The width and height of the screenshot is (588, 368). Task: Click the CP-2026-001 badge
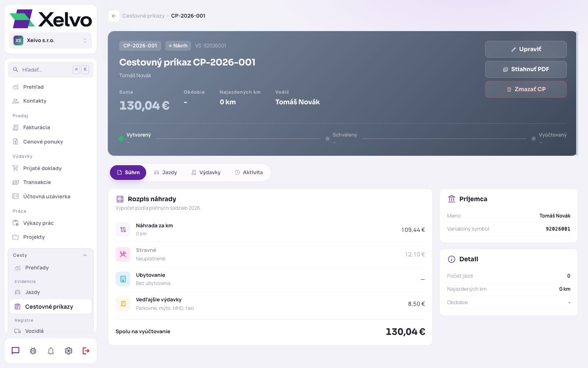tap(140, 46)
